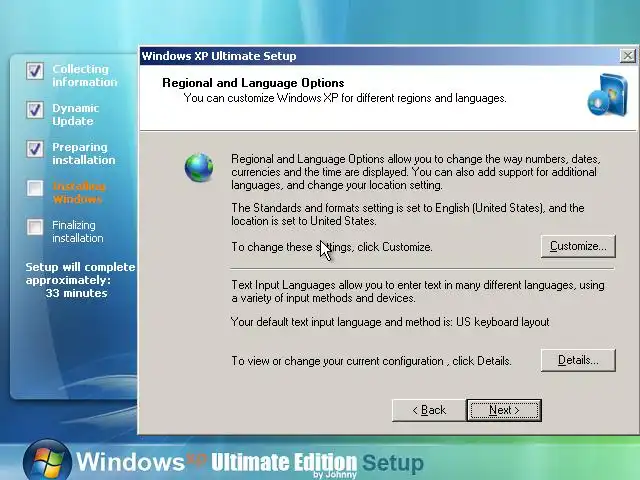The width and height of the screenshot is (640, 480).
Task: Click the 'Installing Windows' orange step label
Action: [x=78, y=193]
